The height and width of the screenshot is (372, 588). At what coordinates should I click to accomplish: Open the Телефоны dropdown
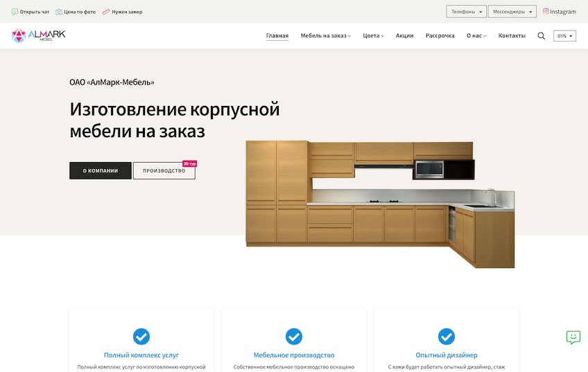(x=466, y=12)
